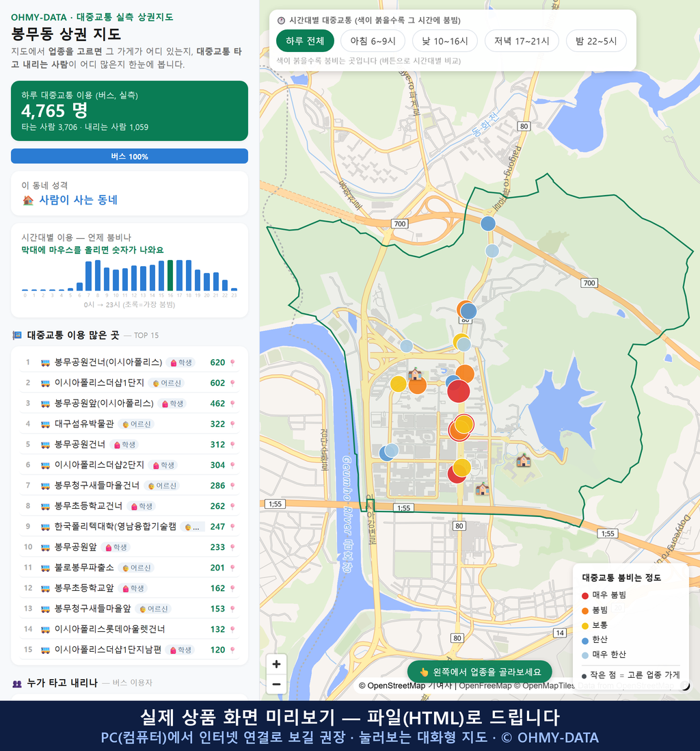Click the pin icon for 대구섬유박물관
Viewport: 700px width, 751px height.
[x=232, y=424]
